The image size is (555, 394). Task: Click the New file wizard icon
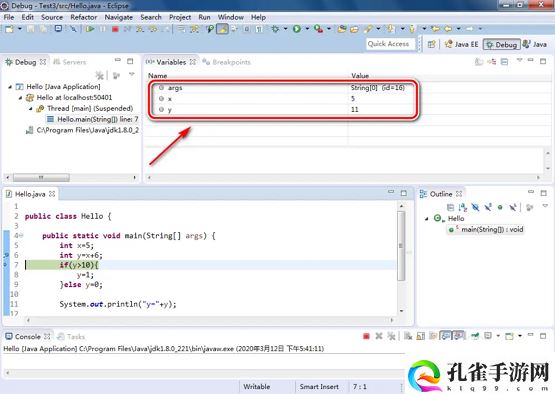coord(10,29)
